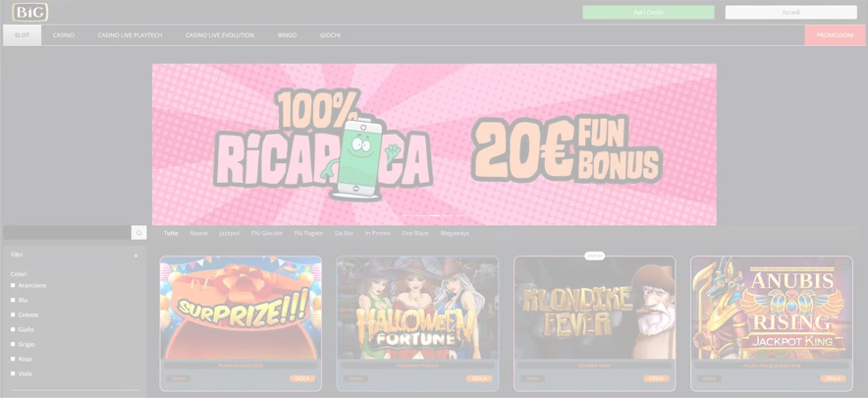
Task: Click Demo on Halloween Fortune card
Action: coord(355,378)
